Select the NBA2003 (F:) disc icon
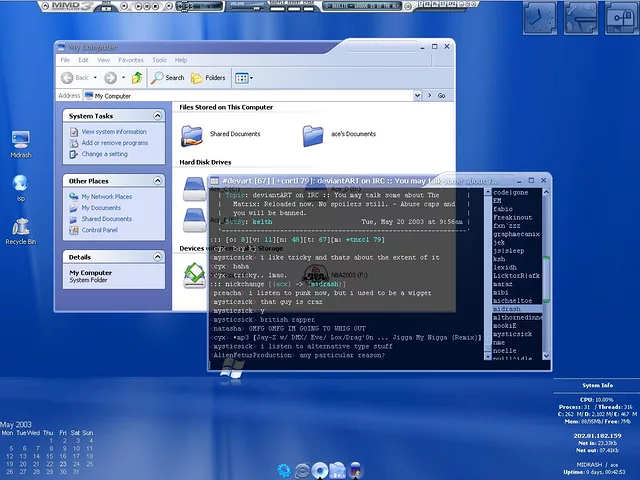 point(315,275)
